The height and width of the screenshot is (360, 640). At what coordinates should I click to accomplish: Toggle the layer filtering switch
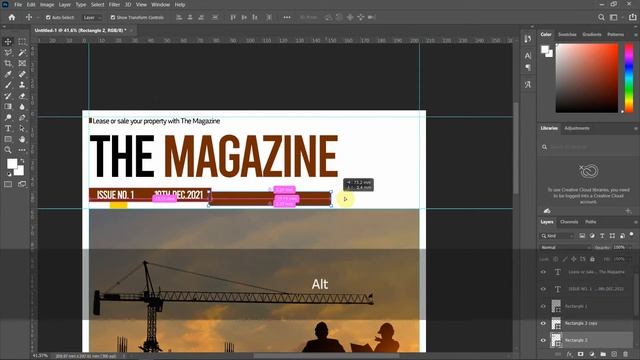pyautogui.click(x=631, y=235)
